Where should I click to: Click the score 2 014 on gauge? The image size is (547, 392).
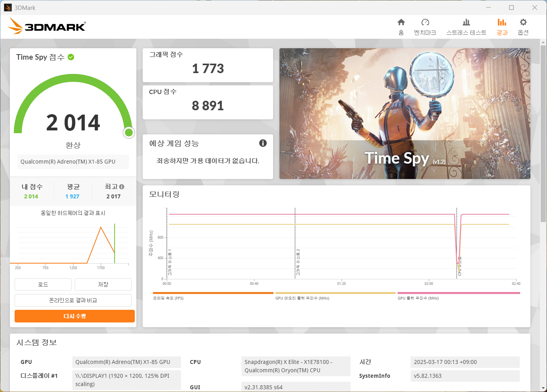tap(73, 122)
